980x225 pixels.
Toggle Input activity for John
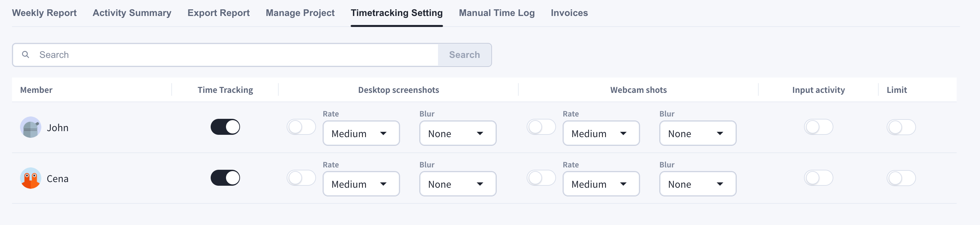click(x=818, y=127)
